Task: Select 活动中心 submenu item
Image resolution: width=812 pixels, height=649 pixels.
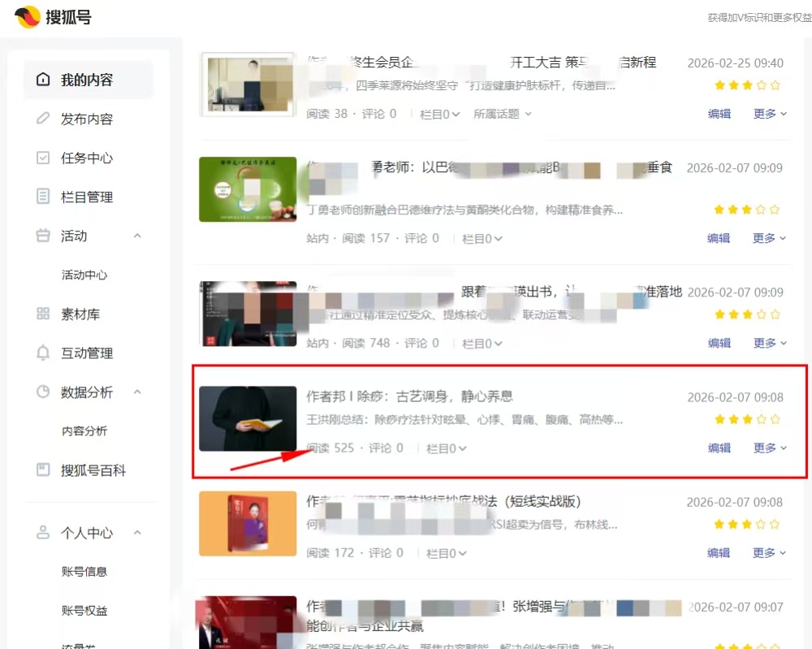Action: point(84,275)
